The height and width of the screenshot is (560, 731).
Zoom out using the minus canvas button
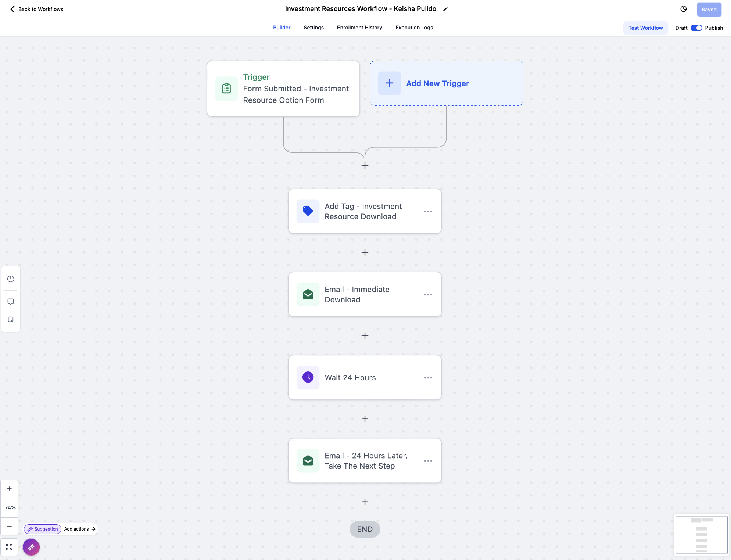pos(9,527)
